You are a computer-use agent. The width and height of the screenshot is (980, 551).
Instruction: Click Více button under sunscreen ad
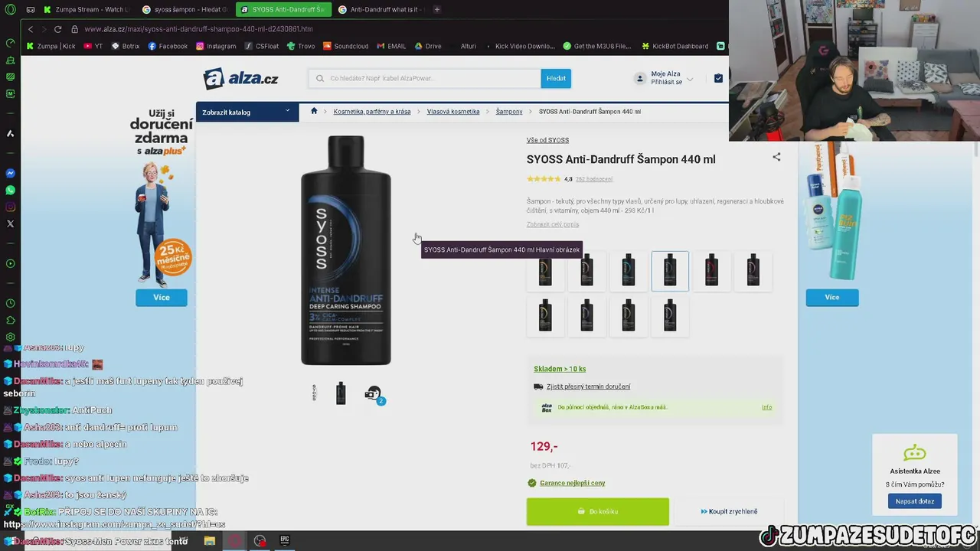click(x=831, y=297)
